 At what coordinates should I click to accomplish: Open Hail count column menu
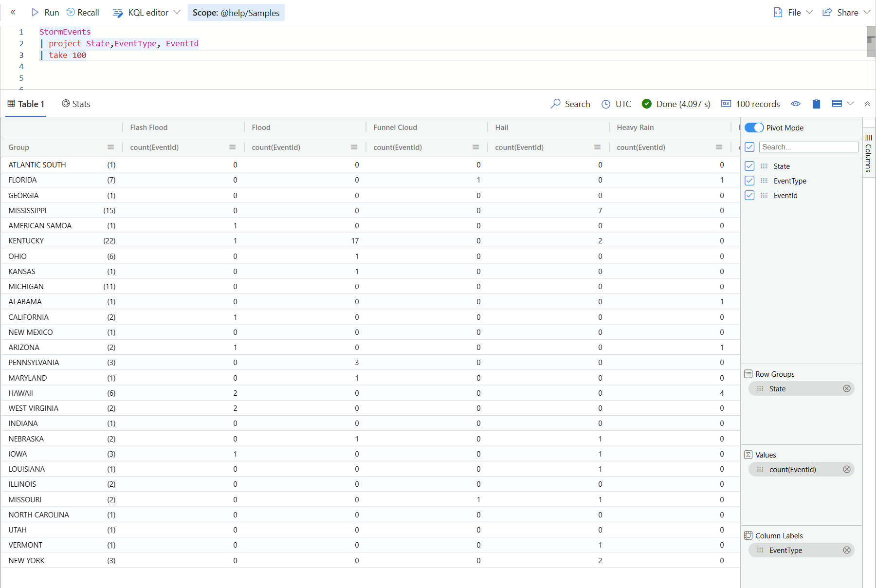point(598,147)
